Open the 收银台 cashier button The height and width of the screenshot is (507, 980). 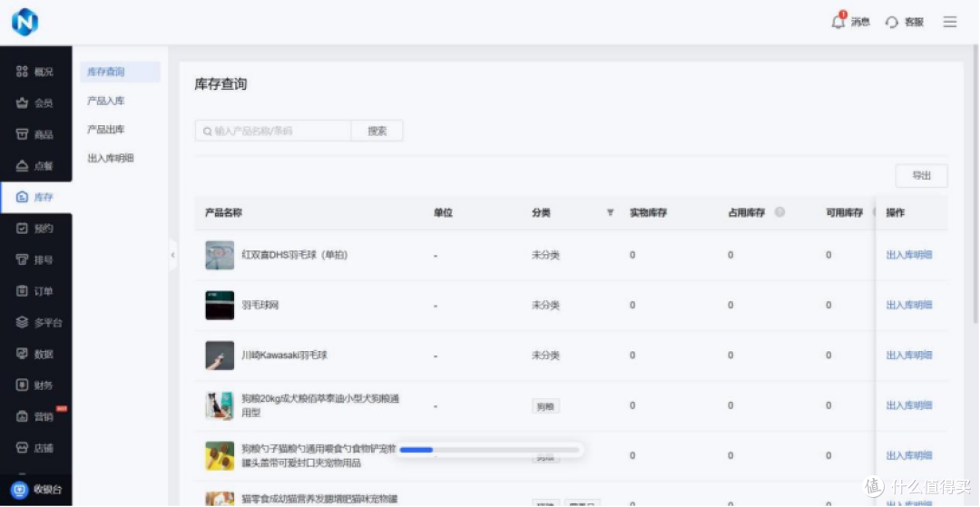click(x=37, y=490)
